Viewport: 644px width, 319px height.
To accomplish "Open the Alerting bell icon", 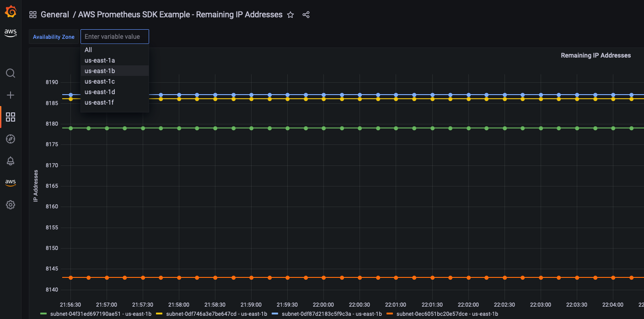I will tap(10, 161).
